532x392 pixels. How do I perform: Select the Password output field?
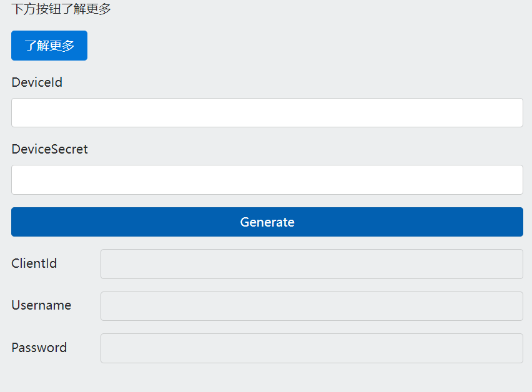(312, 348)
